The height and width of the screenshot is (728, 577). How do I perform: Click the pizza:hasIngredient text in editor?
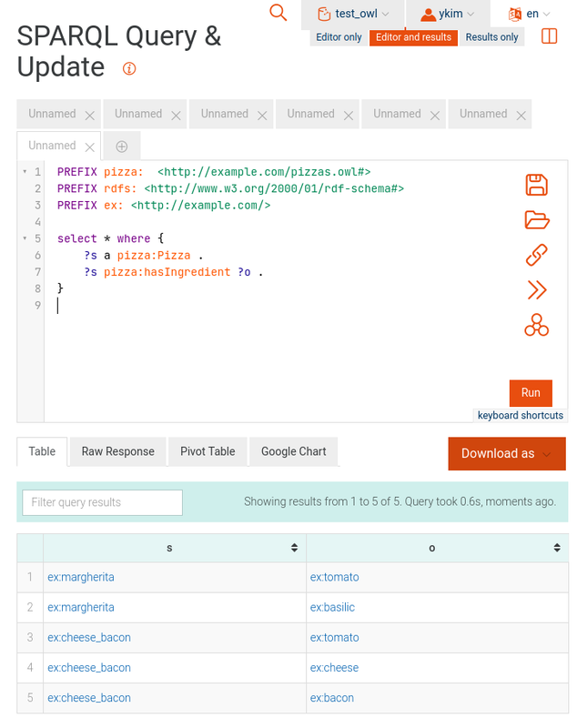(167, 272)
